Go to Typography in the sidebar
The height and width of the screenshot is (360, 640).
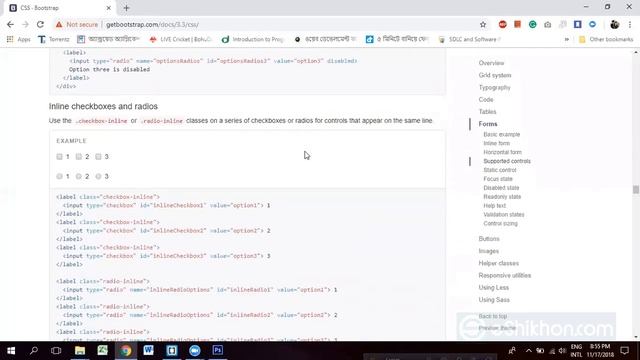tap(494, 87)
